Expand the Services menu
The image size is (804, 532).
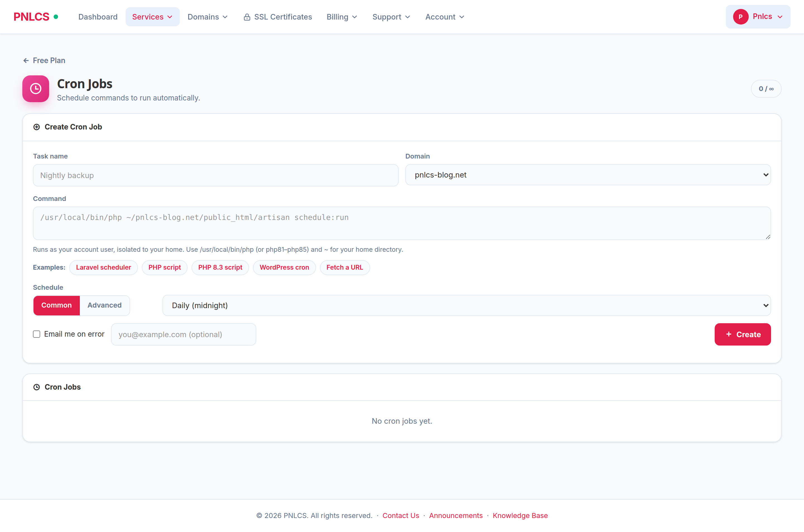152,17
